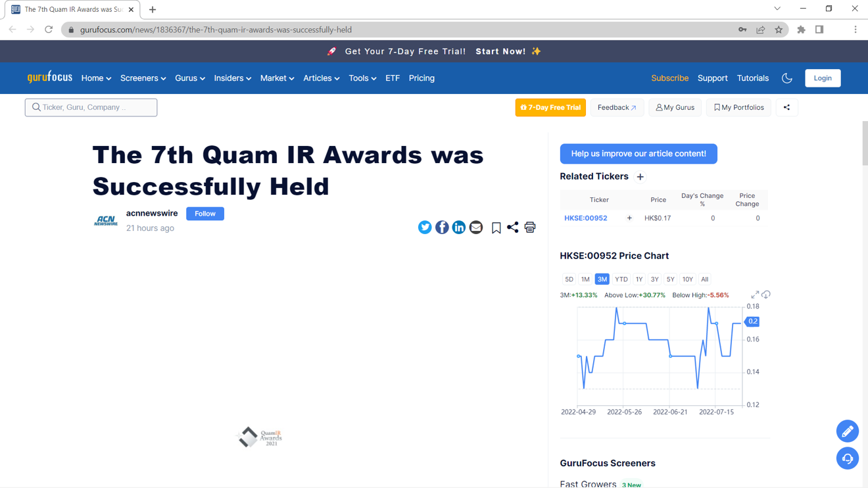Open the ETF menu item
Viewport: 868px width, 488px height.
coord(393,78)
